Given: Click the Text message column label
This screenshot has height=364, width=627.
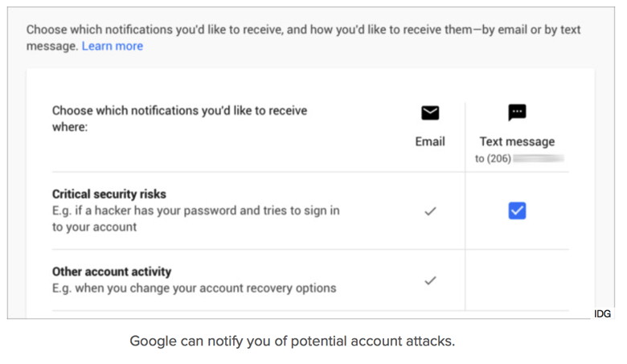Looking at the screenshot, I should click(517, 141).
